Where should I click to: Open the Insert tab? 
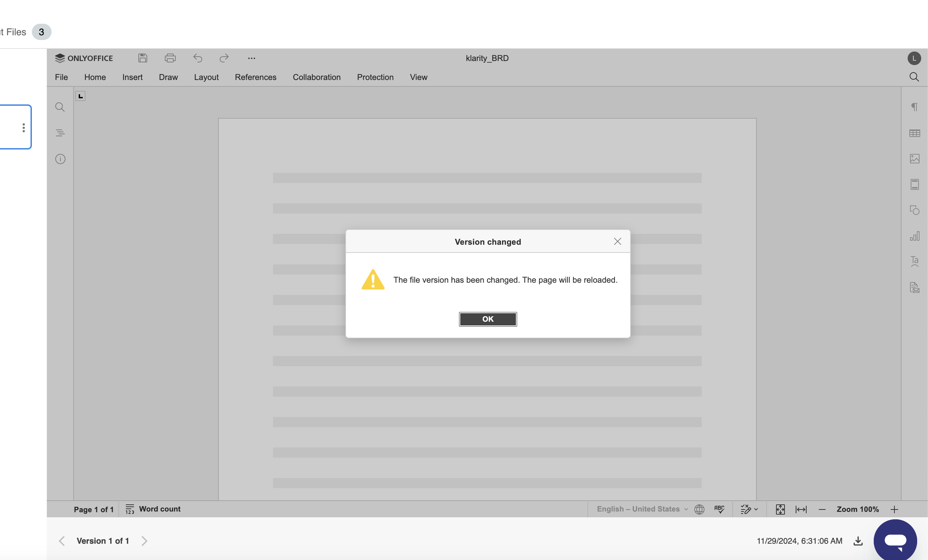132,77
